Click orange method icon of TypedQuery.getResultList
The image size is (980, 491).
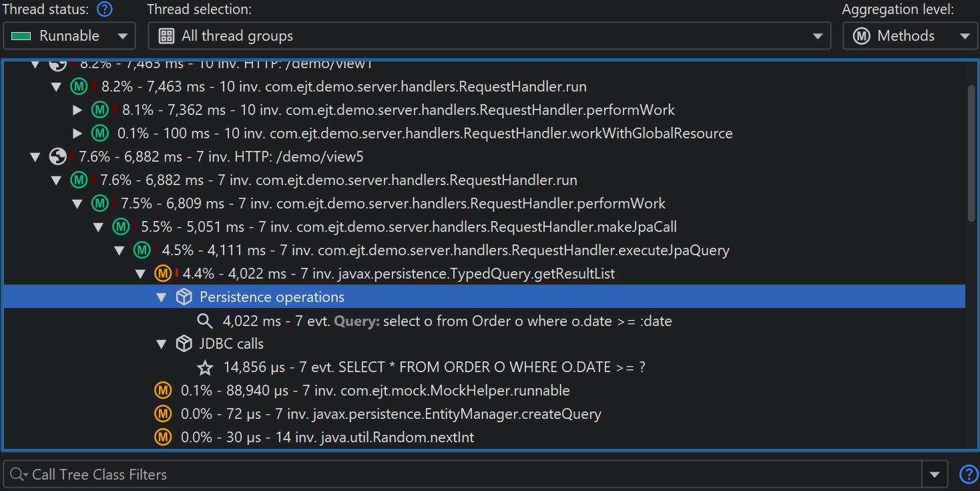tap(163, 274)
